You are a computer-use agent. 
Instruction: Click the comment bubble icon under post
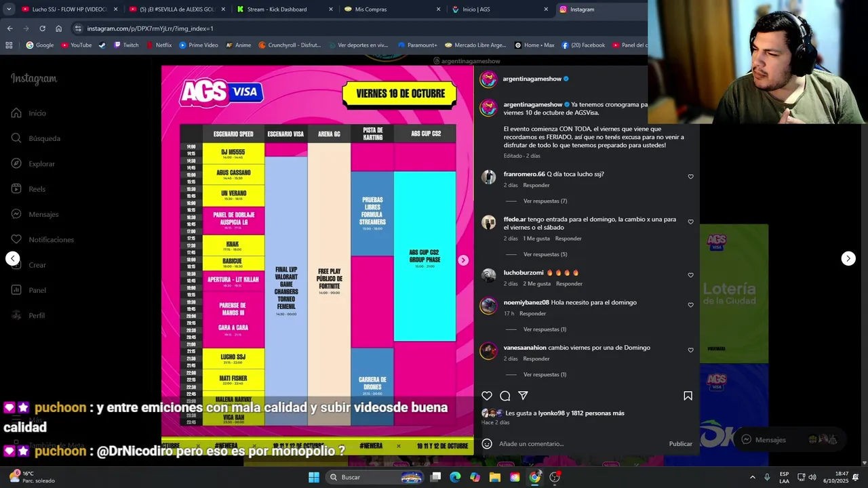(505, 396)
